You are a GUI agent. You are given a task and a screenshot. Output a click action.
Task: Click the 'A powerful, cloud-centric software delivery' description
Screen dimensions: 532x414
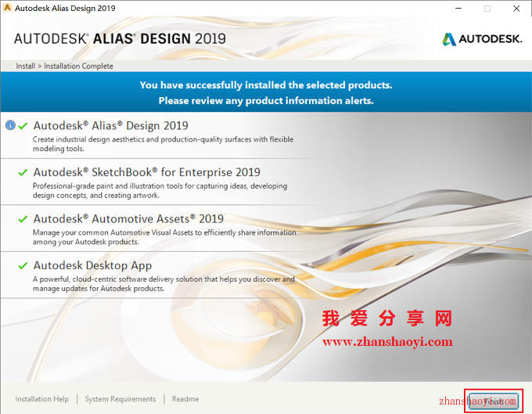point(164,283)
